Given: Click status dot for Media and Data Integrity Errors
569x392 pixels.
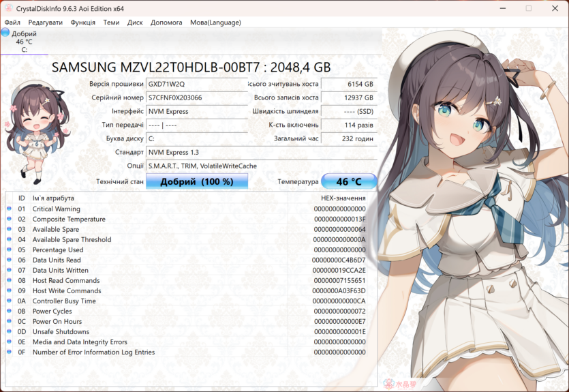Looking at the screenshot, I should pos(9,342).
